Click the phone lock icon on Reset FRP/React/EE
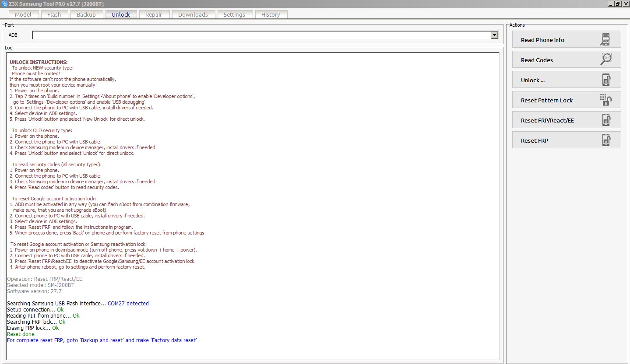Screen dimensions: 630x364 tap(606, 120)
